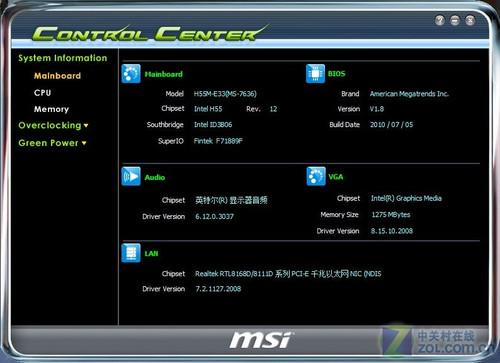
Task: Click the System Information heading
Action: (63, 58)
